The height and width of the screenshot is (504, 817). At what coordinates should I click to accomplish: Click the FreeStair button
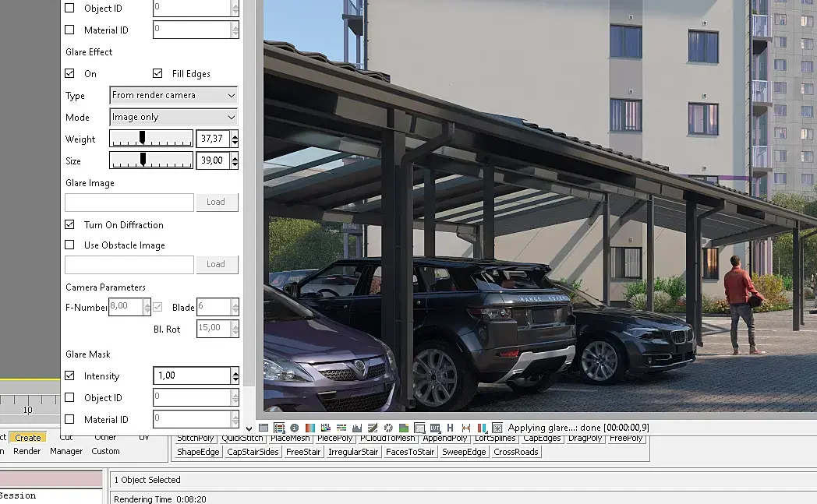303,452
